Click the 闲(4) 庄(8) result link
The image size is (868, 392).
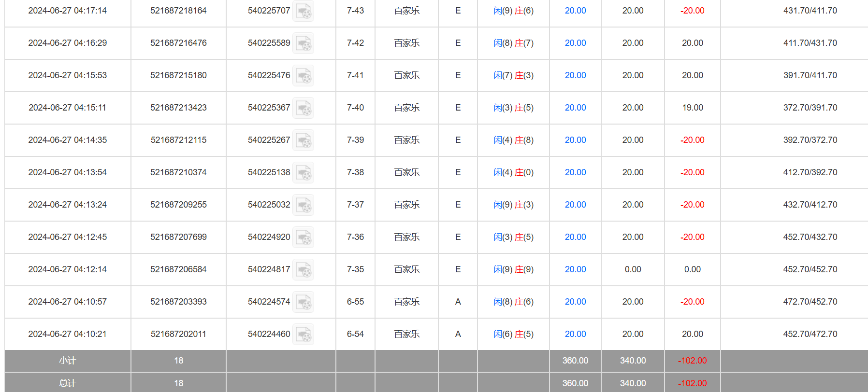tap(513, 140)
